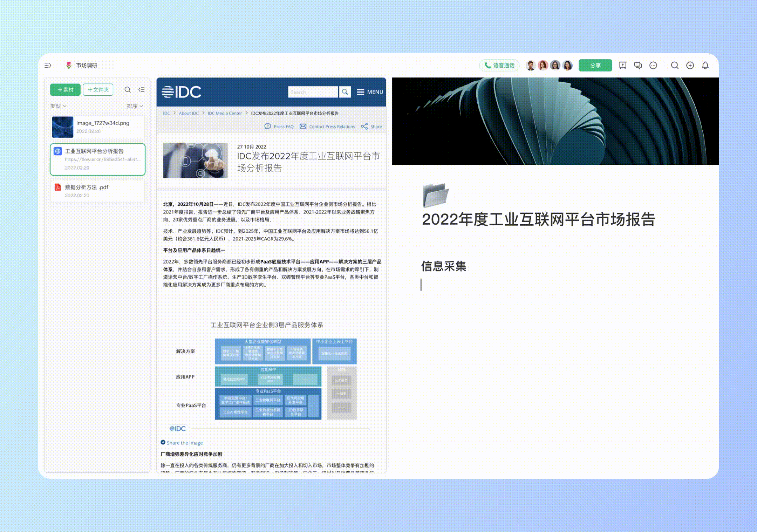Open the comments chat icon
The image size is (757, 532).
pyautogui.click(x=638, y=65)
